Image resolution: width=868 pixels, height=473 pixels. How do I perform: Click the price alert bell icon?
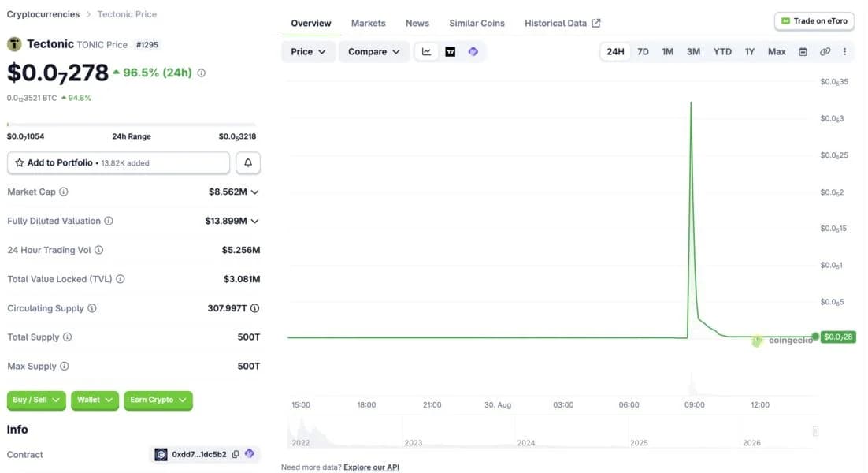[x=248, y=163]
